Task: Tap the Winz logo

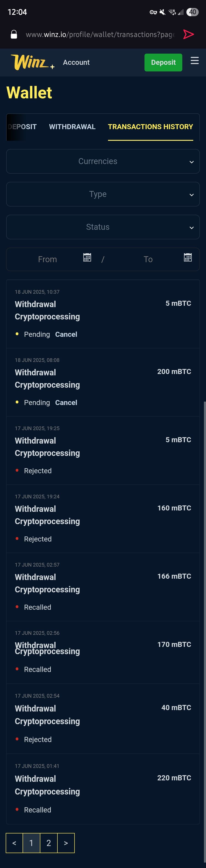Action: click(32, 62)
